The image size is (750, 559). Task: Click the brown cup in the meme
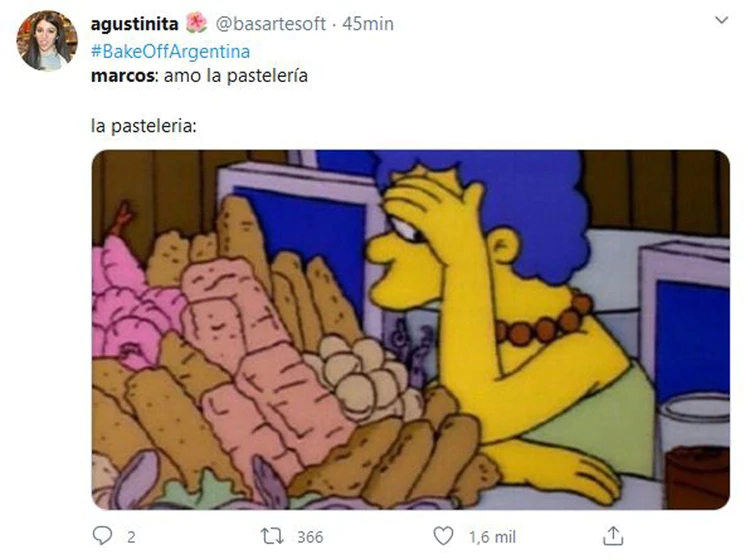click(x=697, y=478)
